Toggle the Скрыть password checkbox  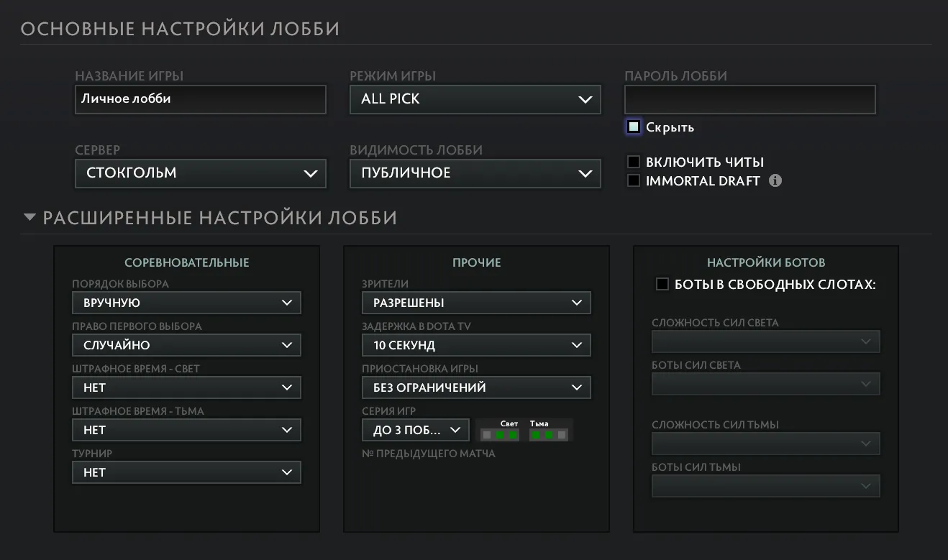coord(633,127)
